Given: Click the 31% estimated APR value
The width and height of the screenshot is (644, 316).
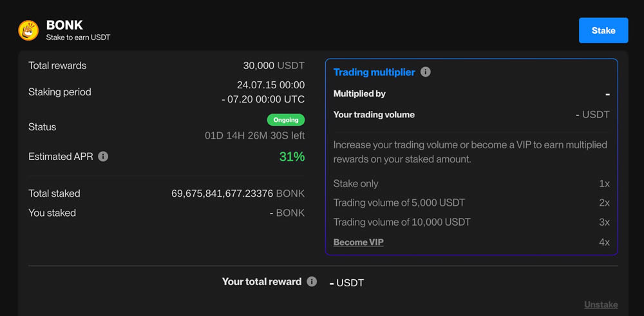Looking at the screenshot, I should pyautogui.click(x=292, y=156).
